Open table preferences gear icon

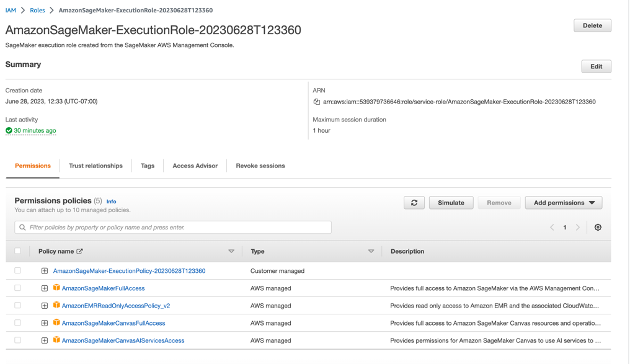[598, 228]
